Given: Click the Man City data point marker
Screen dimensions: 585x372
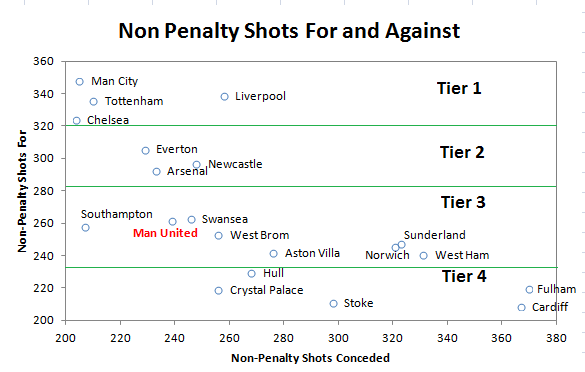Looking at the screenshot, I should tap(79, 82).
